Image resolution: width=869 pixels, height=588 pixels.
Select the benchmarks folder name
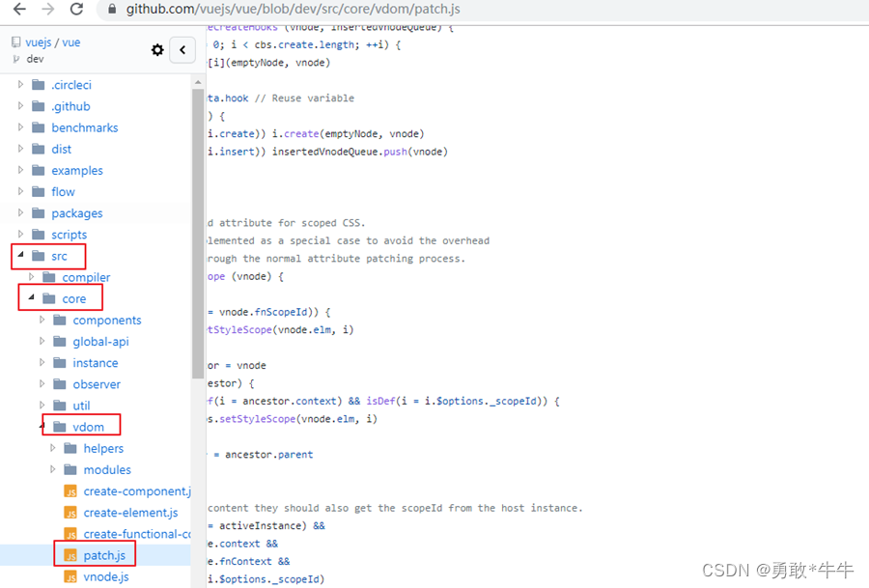(x=85, y=128)
